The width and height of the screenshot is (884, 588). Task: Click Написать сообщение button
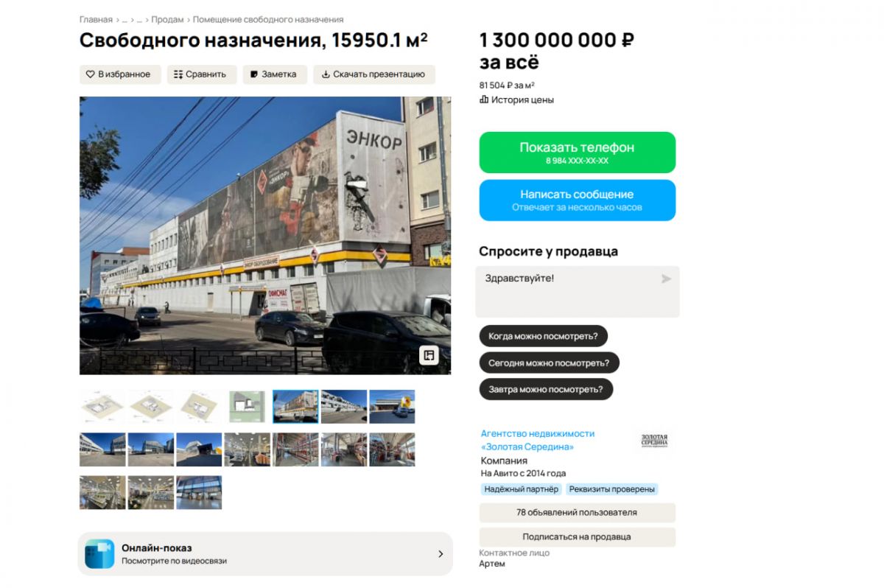(x=577, y=200)
